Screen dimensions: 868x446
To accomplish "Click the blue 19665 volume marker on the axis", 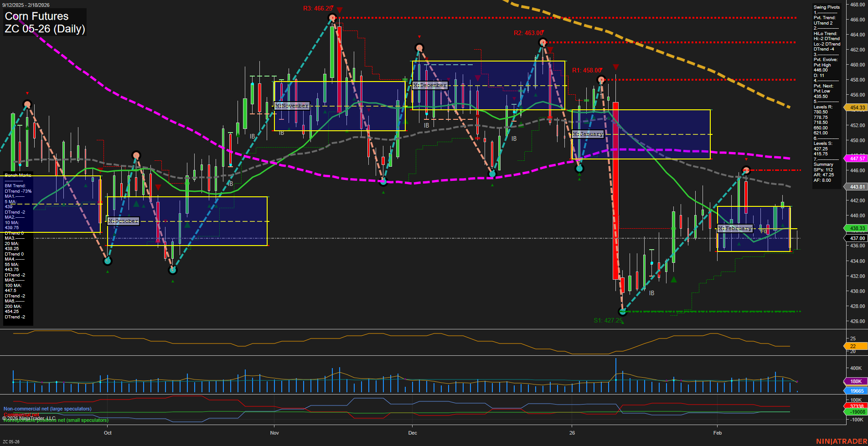I will pos(857,390).
